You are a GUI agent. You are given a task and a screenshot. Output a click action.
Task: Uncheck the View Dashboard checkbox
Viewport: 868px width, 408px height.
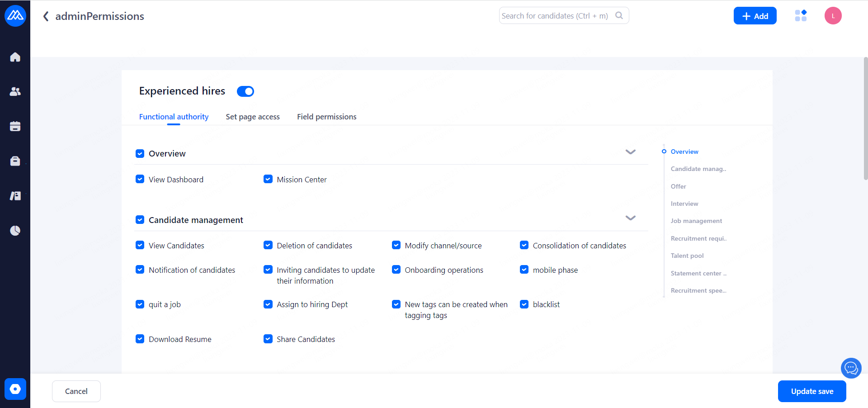[140, 179]
